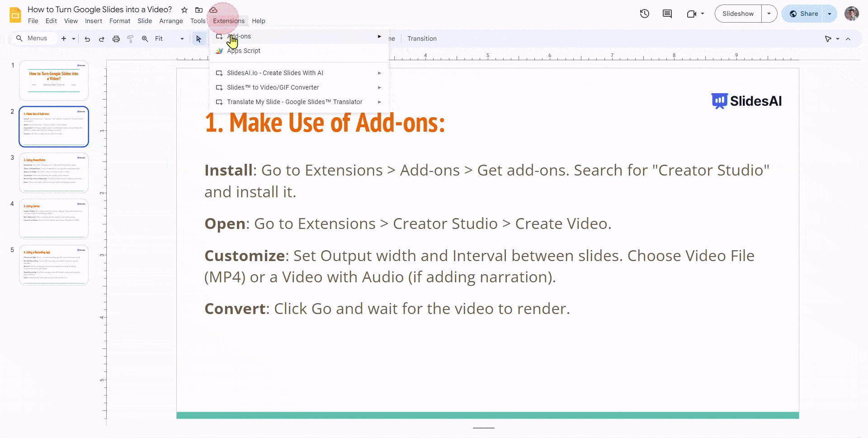Select the Paint format tool

point(131,38)
